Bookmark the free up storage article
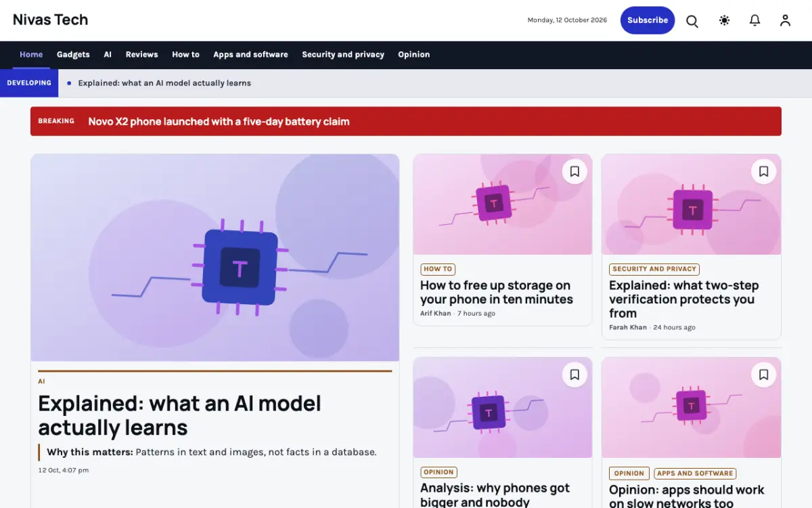This screenshot has height=508, width=812. (574, 171)
